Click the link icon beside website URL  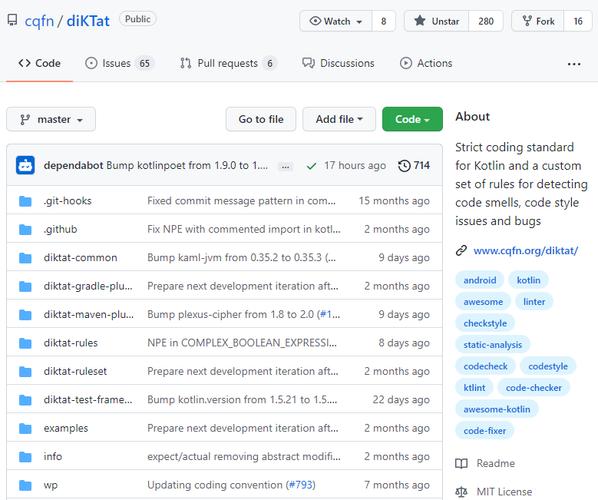click(461, 251)
